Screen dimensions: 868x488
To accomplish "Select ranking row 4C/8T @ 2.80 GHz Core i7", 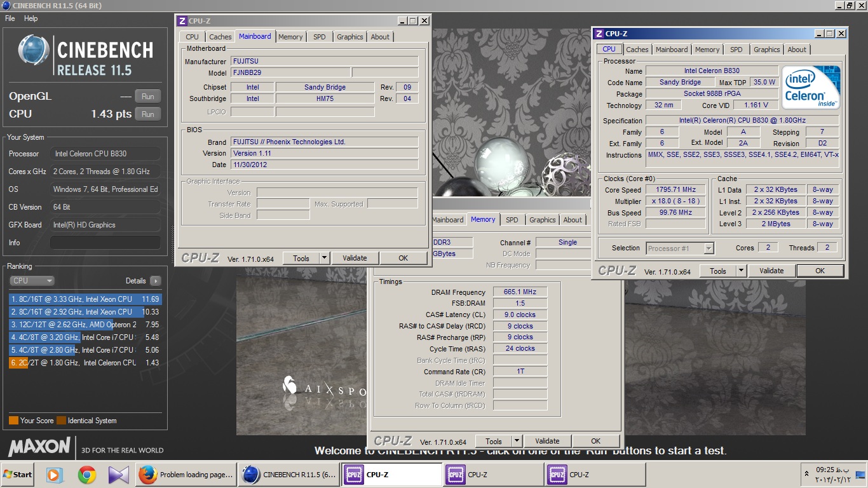I will (x=85, y=350).
